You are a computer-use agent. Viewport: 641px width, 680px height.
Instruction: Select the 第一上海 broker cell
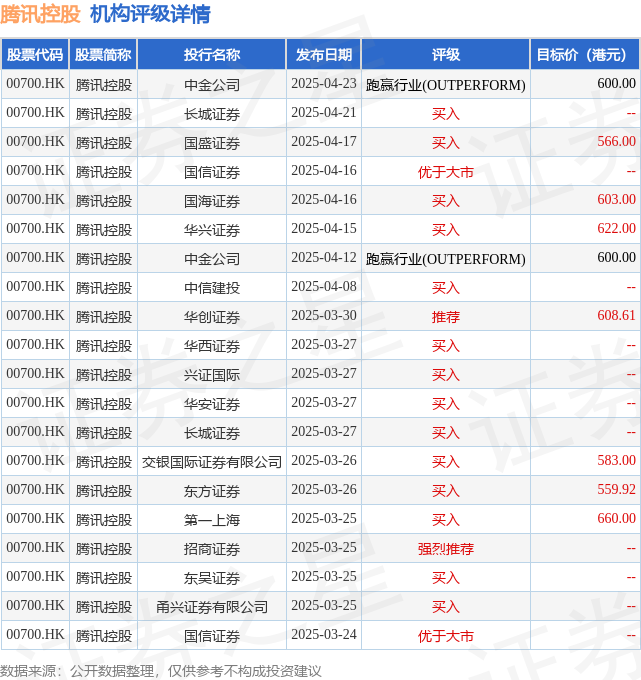212,520
